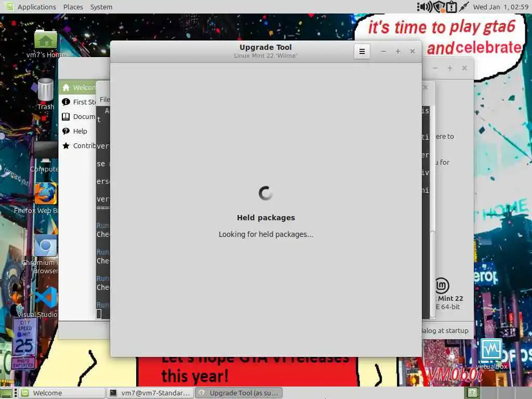Minimize the Welcome window behind
532x399 pixels.
click(x=435, y=68)
